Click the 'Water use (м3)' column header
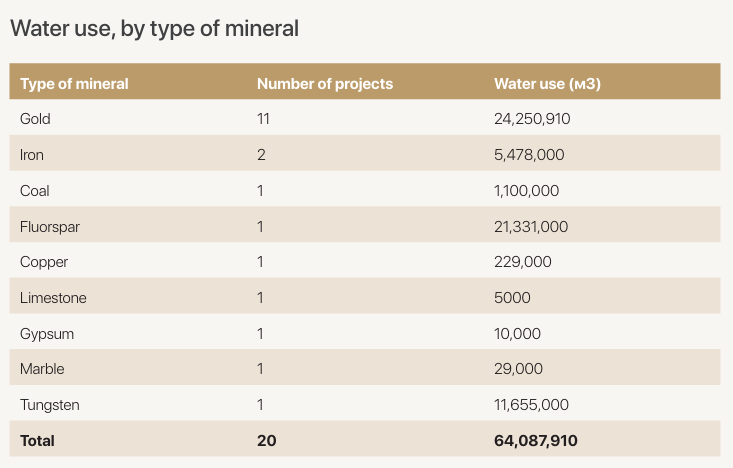Image resolution: width=733 pixels, height=468 pixels. 547,83
